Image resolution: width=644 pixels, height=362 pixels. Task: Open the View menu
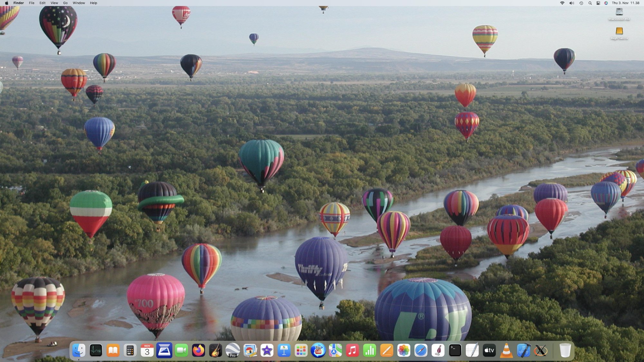pyautogui.click(x=54, y=3)
